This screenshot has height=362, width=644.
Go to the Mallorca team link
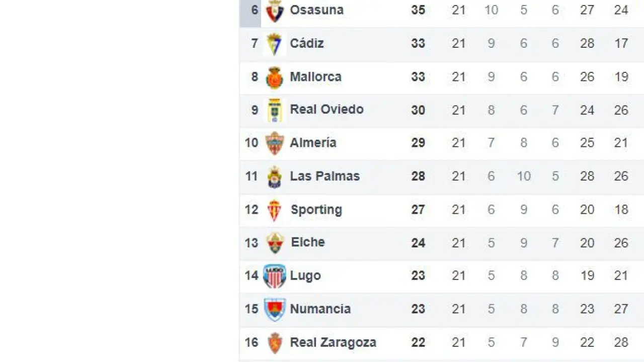coord(315,77)
